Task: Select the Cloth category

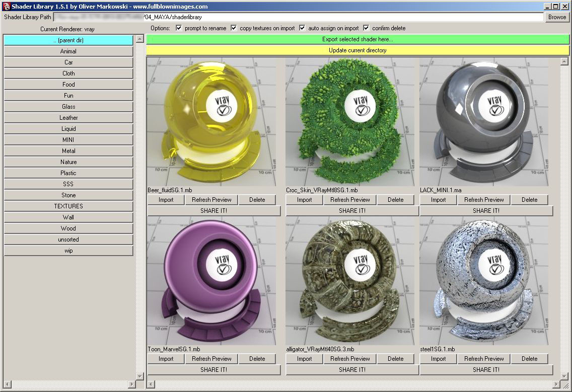Action: 68,73
